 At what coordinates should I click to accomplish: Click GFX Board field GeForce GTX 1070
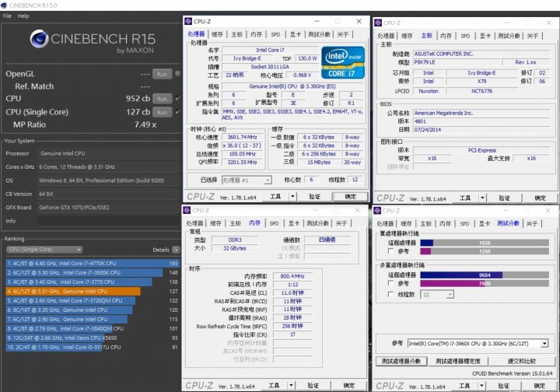(x=108, y=208)
